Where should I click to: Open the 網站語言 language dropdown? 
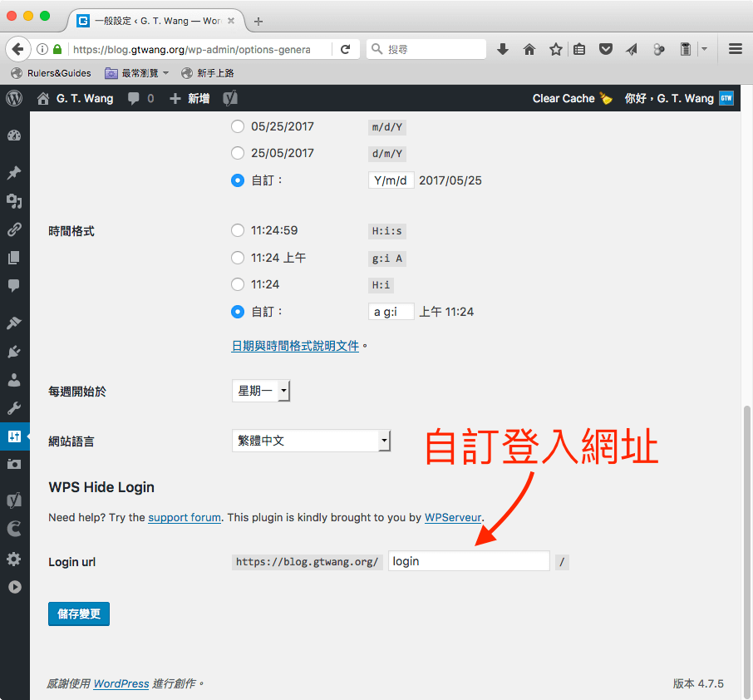click(311, 441)
